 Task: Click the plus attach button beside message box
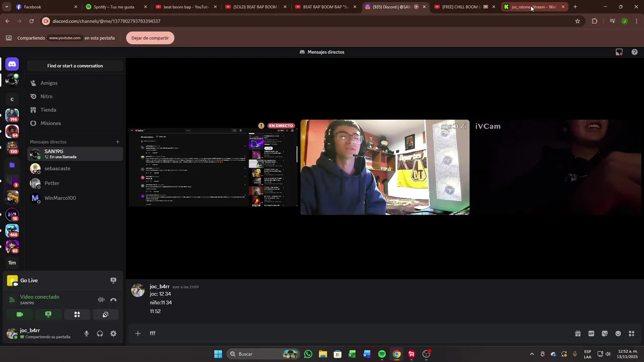(138, 333)
